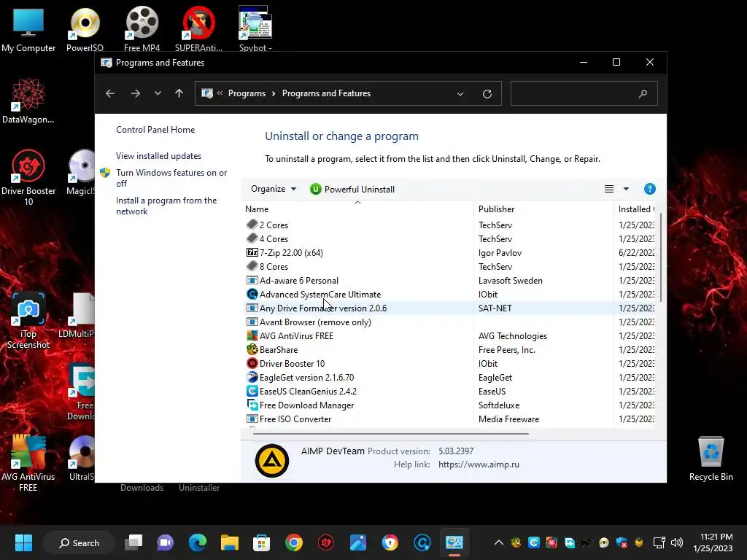
Task: Open AVG AntiVirus FREE desktop shortcut
Action: point(28,463)
